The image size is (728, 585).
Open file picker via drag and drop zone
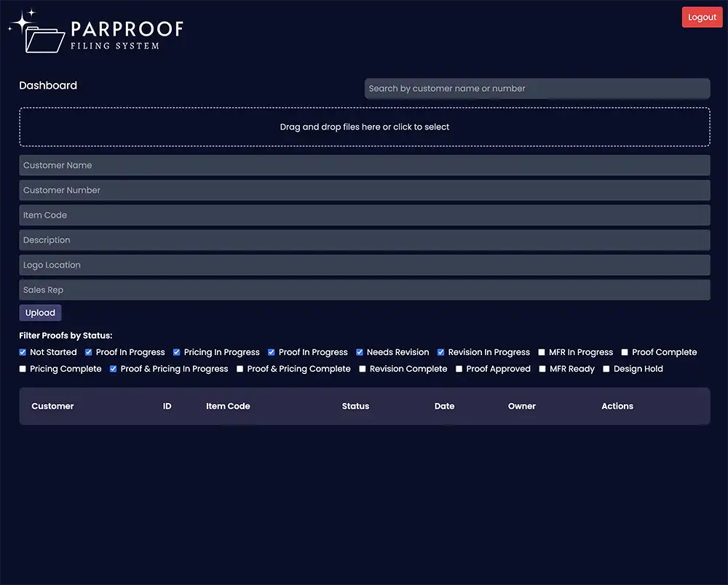click(364, 127)
